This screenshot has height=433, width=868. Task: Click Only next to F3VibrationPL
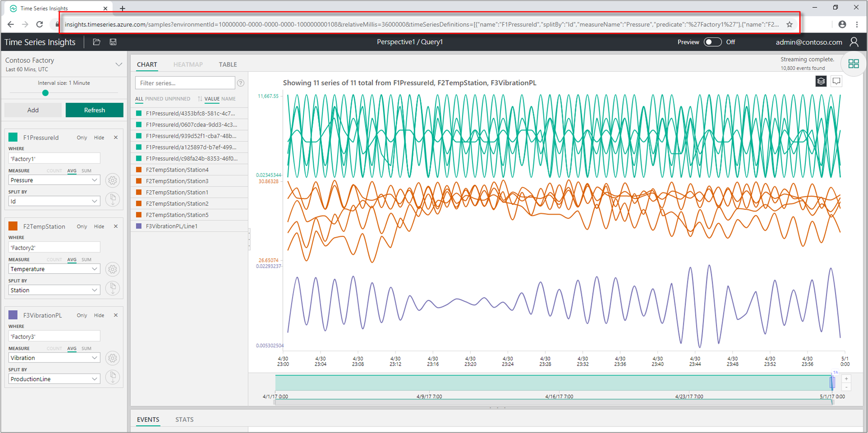click(82, 315)
